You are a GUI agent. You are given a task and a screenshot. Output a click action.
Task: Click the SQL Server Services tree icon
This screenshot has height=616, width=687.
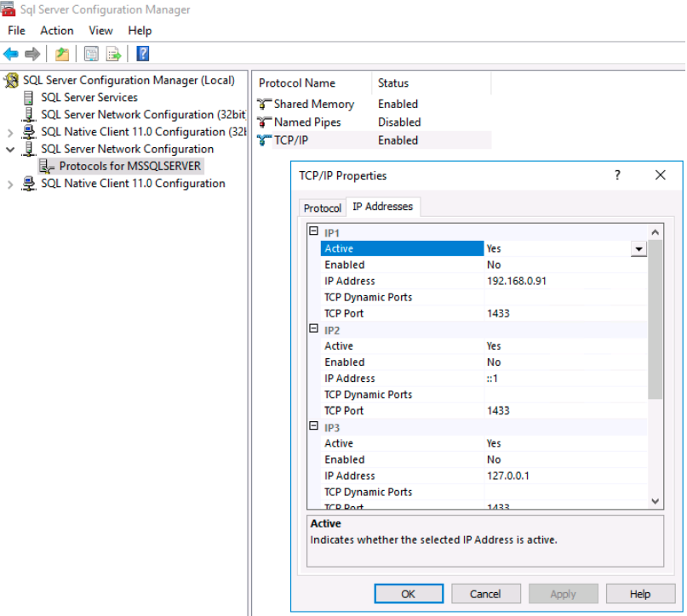pos(28,97)
